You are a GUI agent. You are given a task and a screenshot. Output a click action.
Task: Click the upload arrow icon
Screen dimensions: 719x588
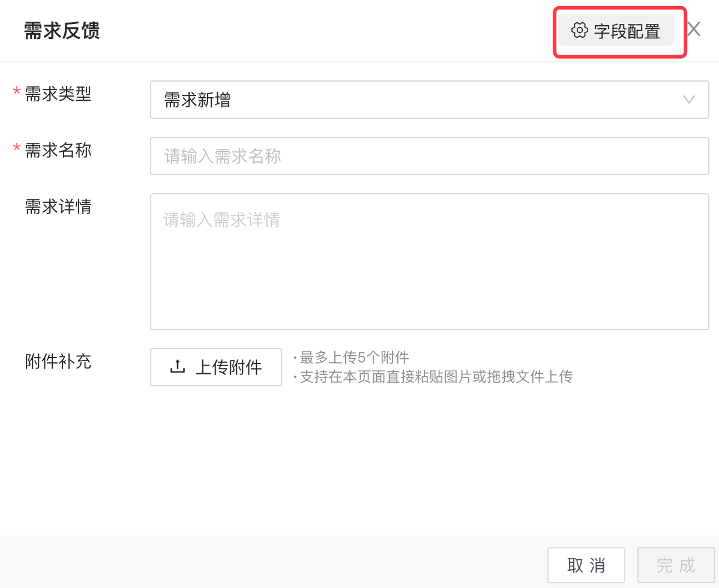(178, 367)
